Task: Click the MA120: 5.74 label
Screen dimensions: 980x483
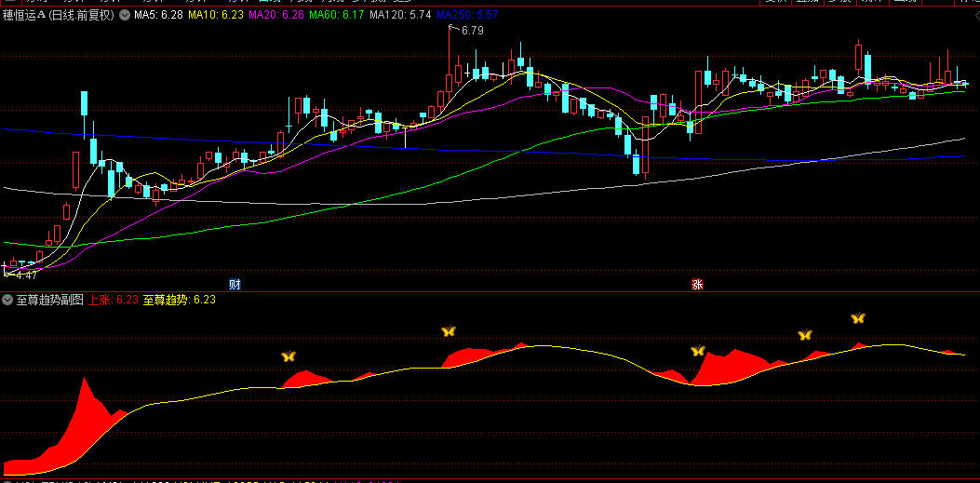Action: (x=400, y=15)
